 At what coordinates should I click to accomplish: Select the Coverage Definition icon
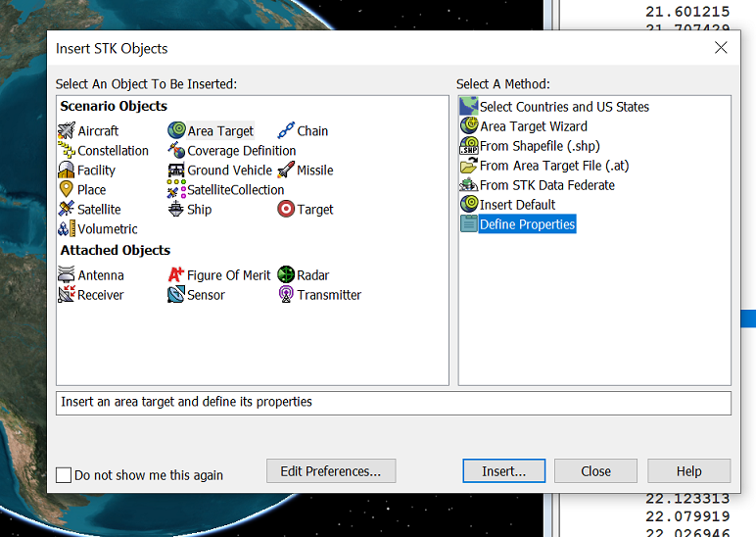click(x=176, y=150)
